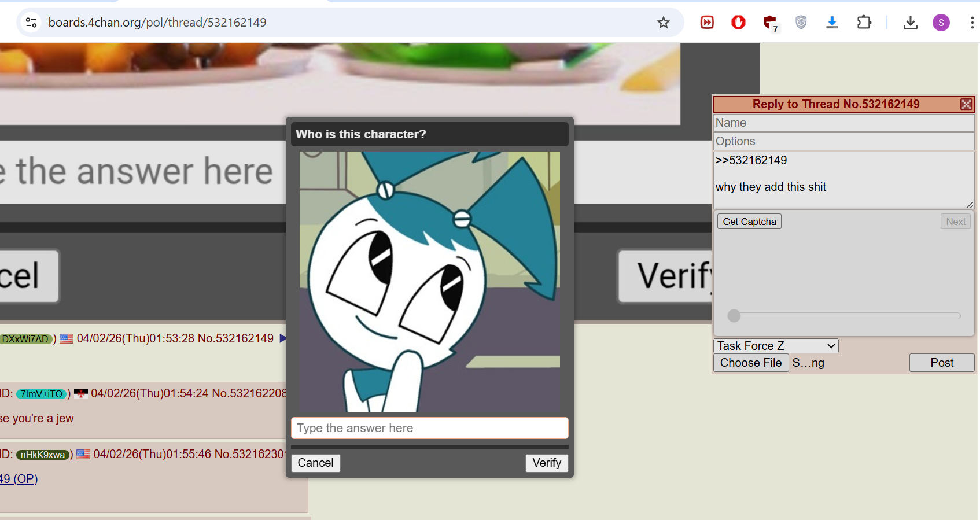Viewport: 980px width, 520px height.
Task: Open the purple S profile avatar
Action: [x=941, y=23]
